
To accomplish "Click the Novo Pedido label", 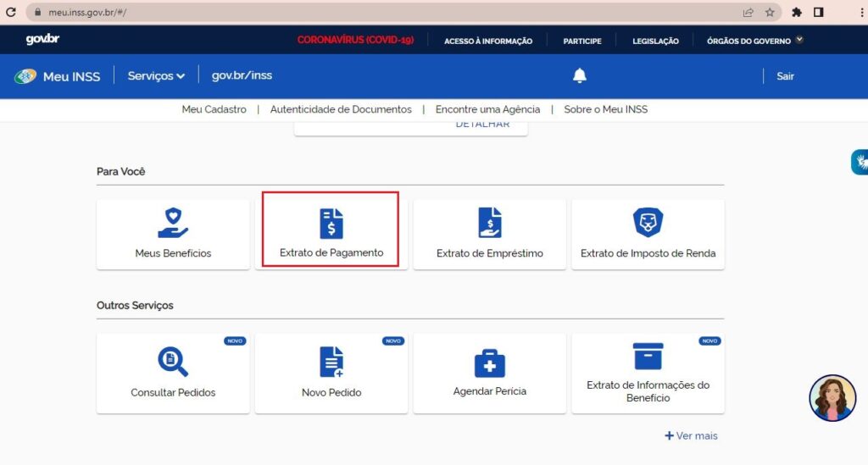I will point(331,392).
